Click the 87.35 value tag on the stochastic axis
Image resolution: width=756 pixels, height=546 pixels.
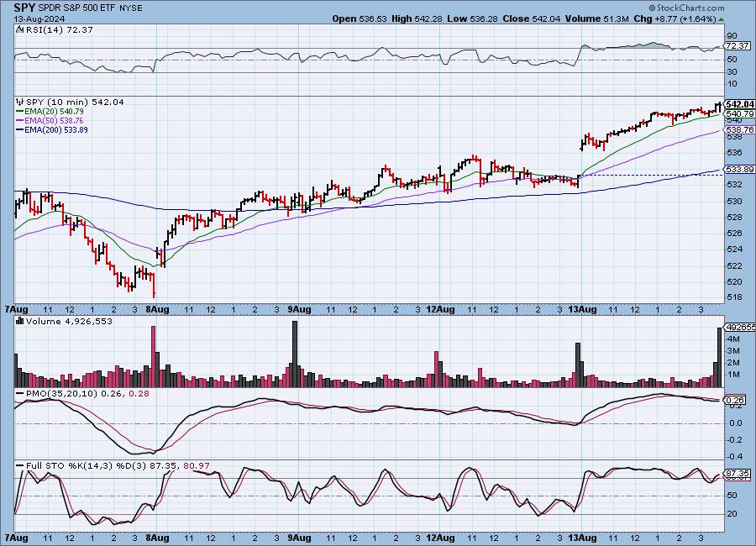pos(738,474)
